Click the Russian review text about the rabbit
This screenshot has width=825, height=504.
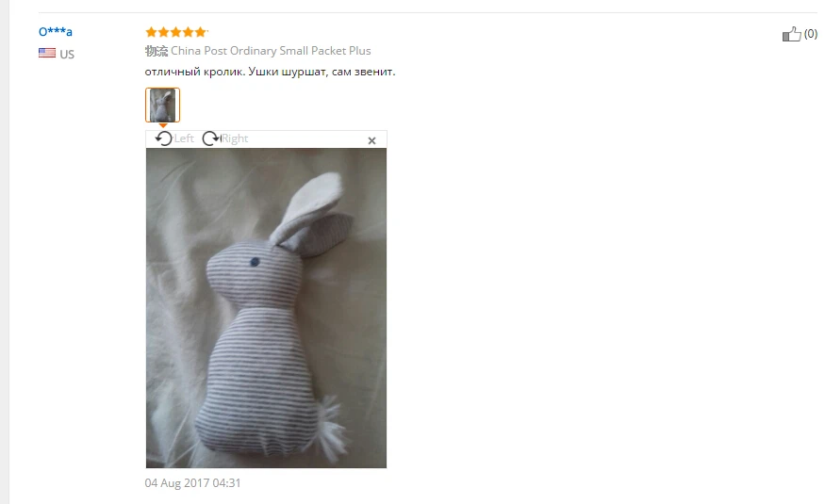click(270, 72)
